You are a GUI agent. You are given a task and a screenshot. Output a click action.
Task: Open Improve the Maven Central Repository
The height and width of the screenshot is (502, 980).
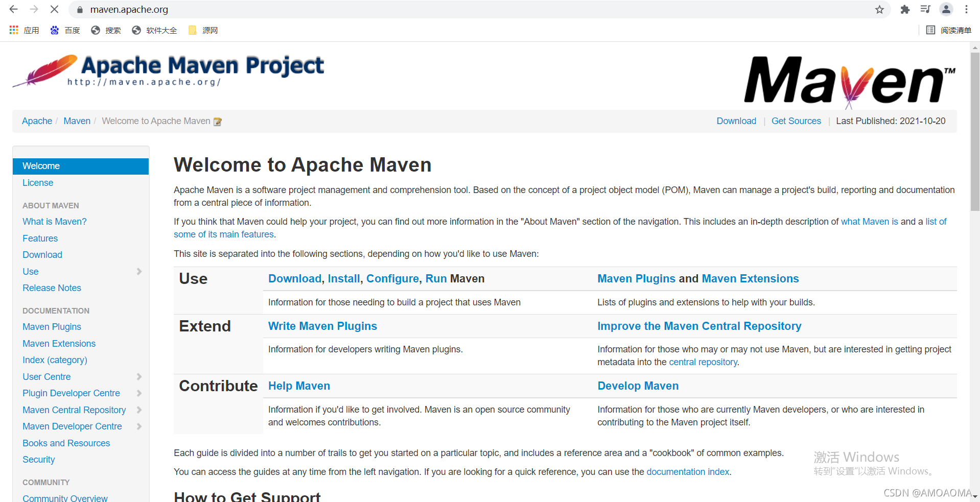pyautogui.click(x=699, y=326)
